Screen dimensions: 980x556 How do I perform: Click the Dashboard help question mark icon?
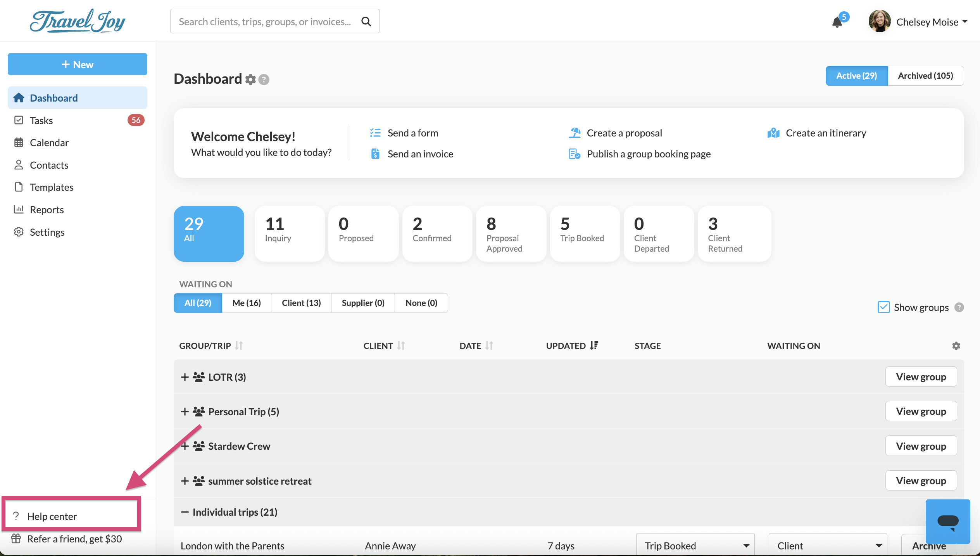click(x=264, y=79)
